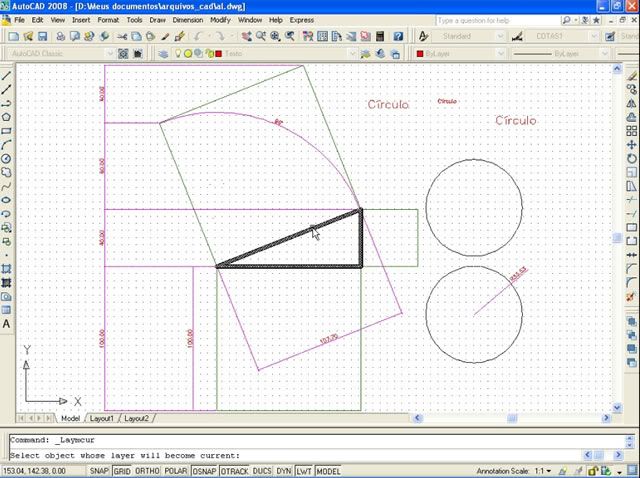The image size is (640, 478).
Task: Click the Erase tool in Modify toolbar
Action: click(x=632, y=75)
